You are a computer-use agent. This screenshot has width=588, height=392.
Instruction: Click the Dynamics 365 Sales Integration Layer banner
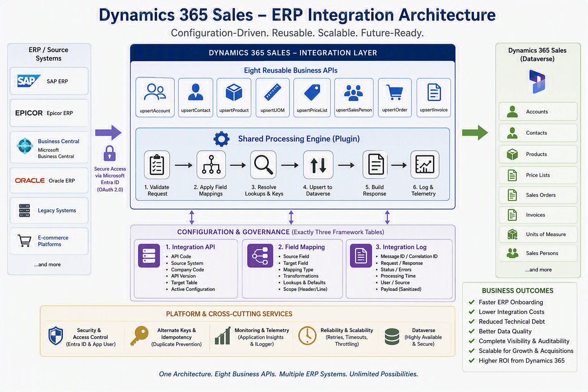(x=293, y=53)
